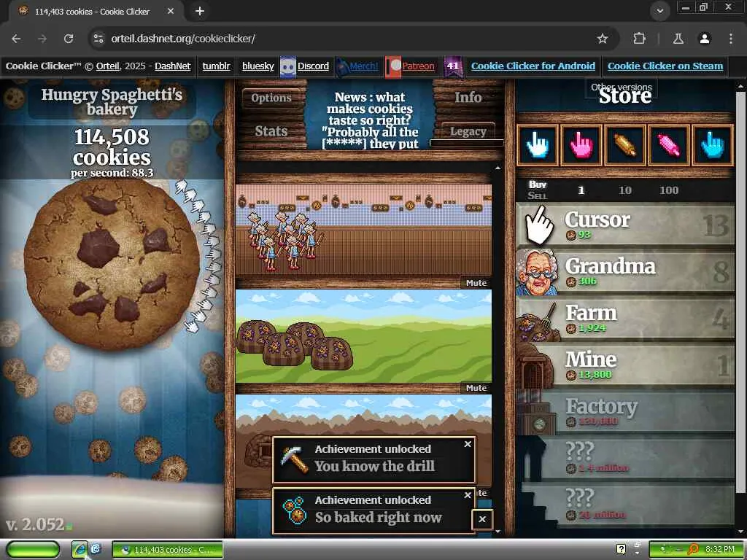
Task: Mute the farm building row
Action: (476, 388)
